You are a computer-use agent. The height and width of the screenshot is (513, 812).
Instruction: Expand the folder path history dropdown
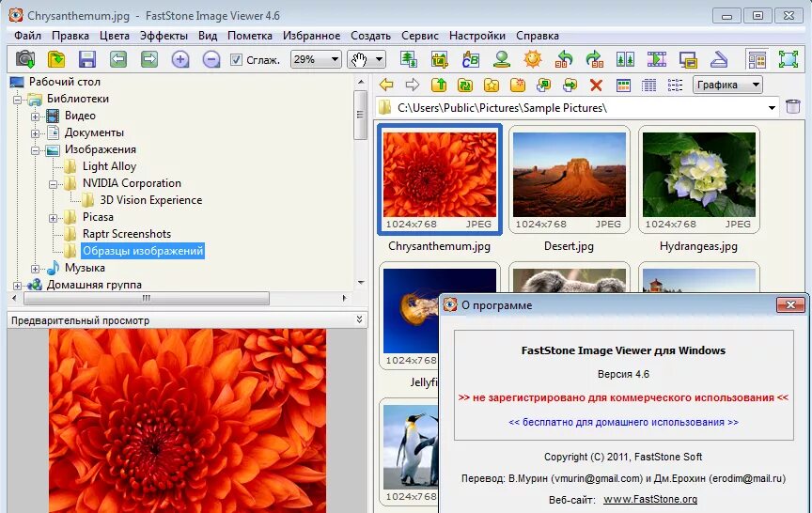coord(772,108)
